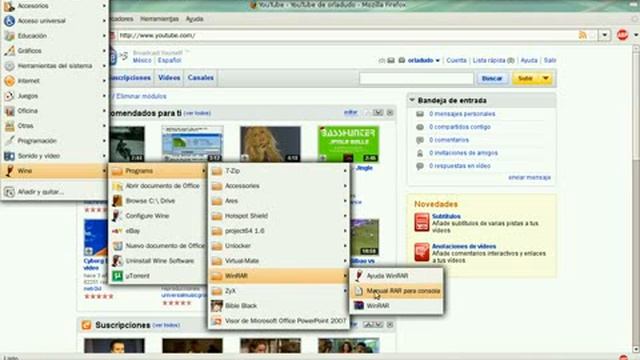This screenshot has height=360, width=640.
Task: Collapse the Bandeja de entrada panel
Action: pos(412,100)
